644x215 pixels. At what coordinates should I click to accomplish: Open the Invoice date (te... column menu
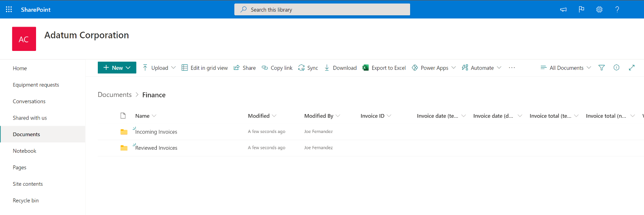[x=441, y=116]
